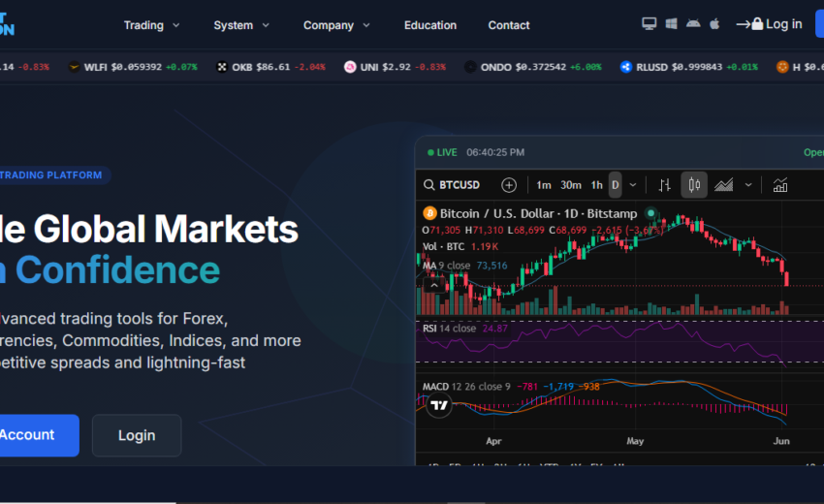The image size is (824, 504).
Task: Click the symbol search magnifier icon
Action: pos(428,185)
